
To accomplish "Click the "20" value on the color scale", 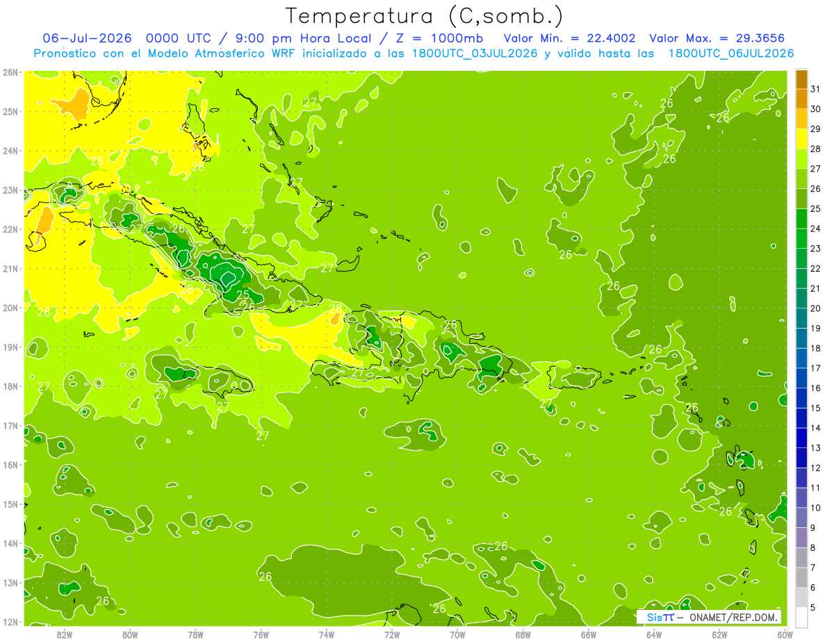I will [816, 308].
